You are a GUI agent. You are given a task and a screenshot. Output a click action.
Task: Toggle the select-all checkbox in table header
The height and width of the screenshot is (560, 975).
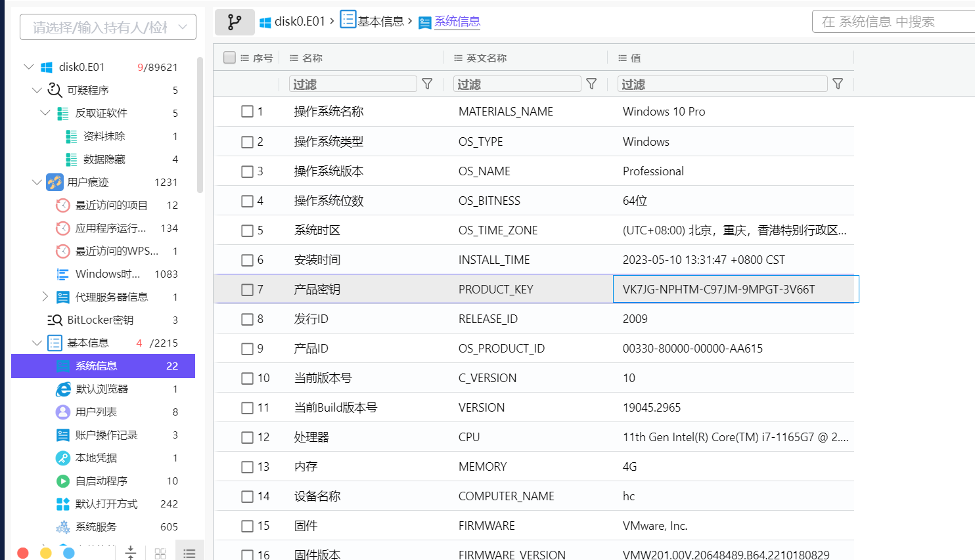click(x=229, y=57)
